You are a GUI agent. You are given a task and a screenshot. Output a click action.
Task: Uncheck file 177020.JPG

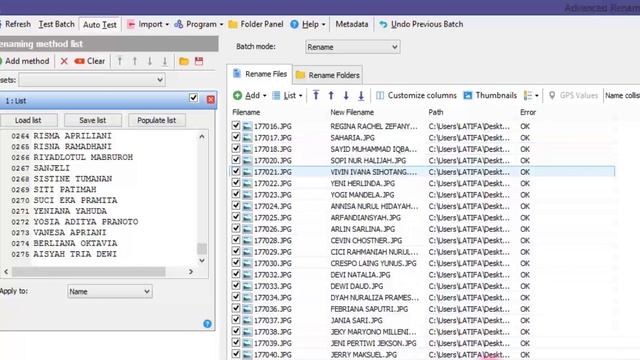tap(236, 160)
